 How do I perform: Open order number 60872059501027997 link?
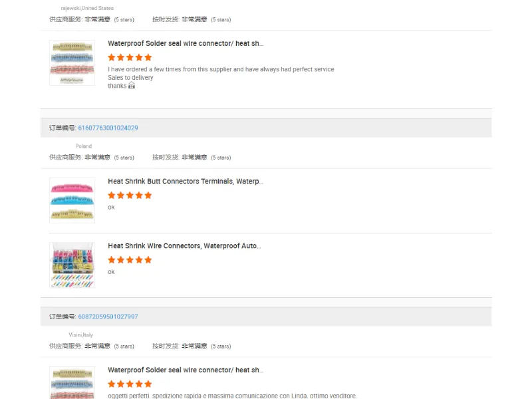108,317
